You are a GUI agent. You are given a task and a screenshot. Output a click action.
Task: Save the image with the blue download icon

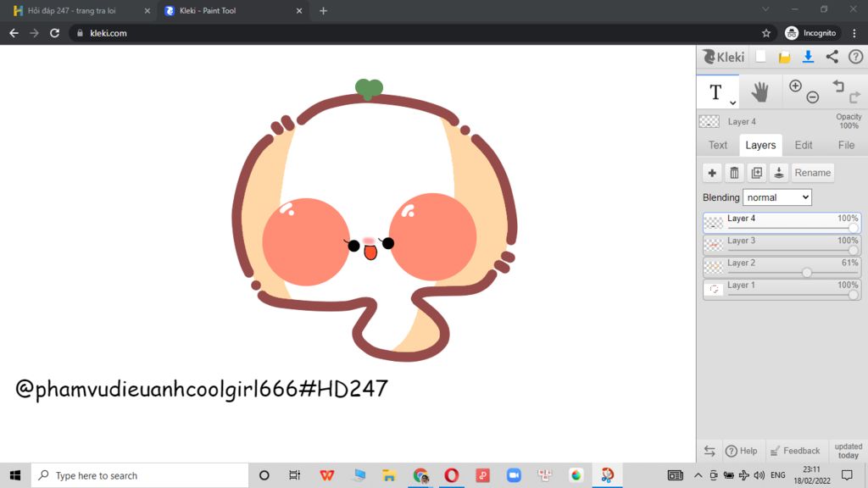point(808,57)
